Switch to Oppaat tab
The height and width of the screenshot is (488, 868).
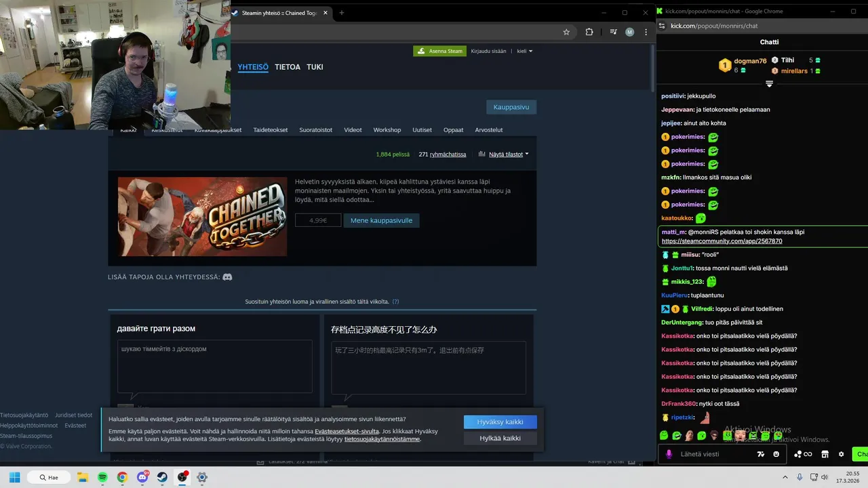coord(454,130)
